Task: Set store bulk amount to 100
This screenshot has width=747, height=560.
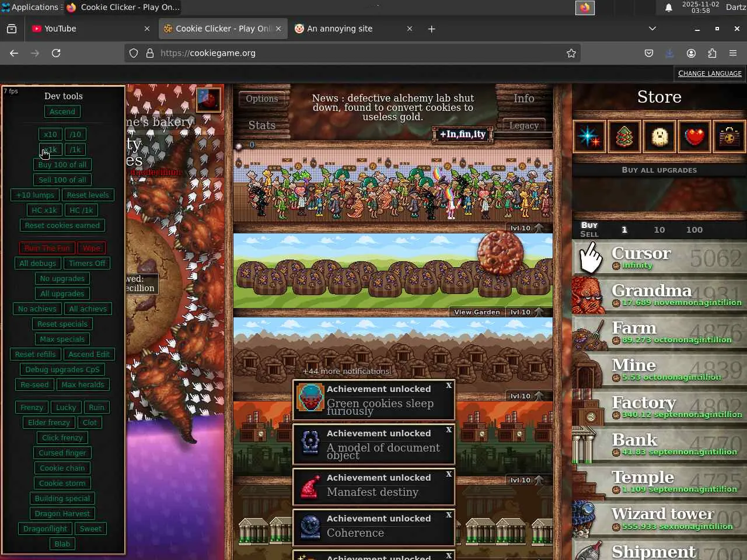Action: pos(694,230)
